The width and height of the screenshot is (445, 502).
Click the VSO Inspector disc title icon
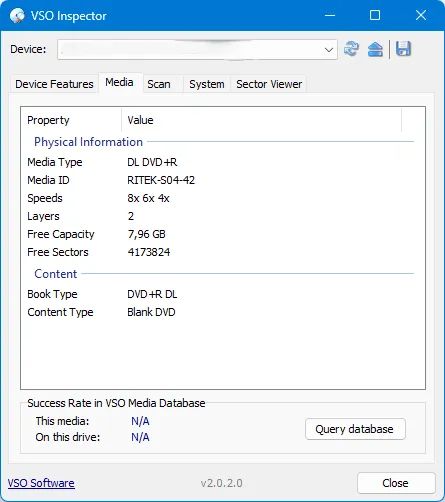coord(17,15)
